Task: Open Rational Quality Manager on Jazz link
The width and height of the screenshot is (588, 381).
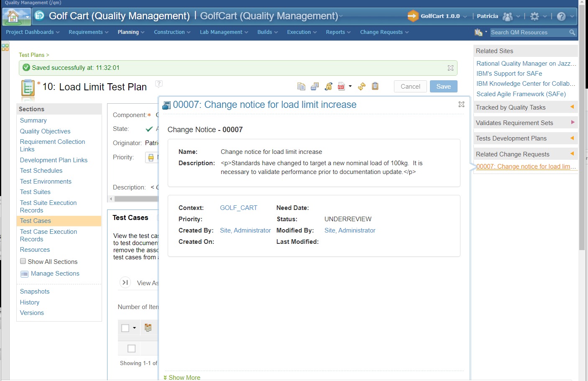Action: (x=526, y=64)
